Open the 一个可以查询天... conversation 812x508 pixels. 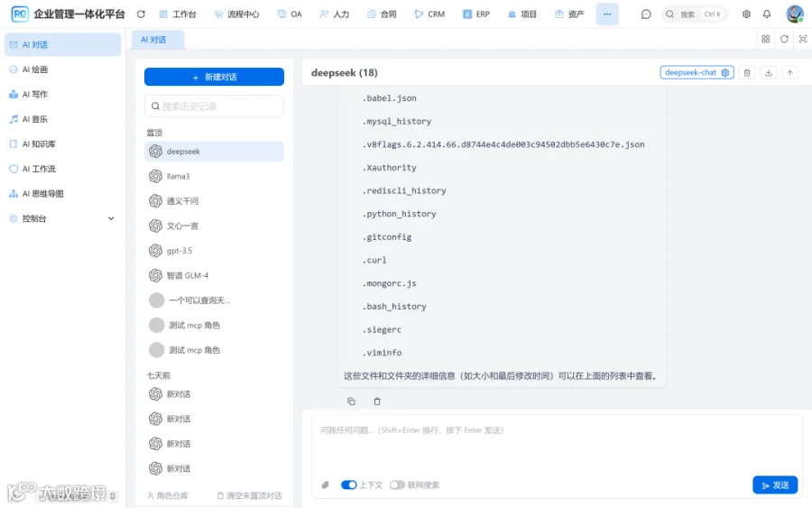tap(214, 300)
